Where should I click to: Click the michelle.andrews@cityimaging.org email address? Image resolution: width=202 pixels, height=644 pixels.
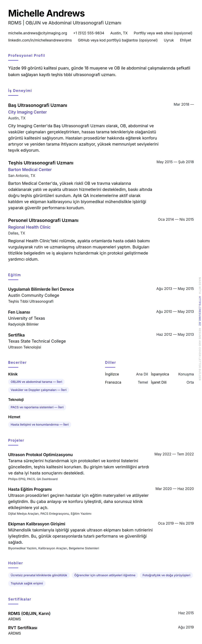pyautogui.click(x=38, y=33)
